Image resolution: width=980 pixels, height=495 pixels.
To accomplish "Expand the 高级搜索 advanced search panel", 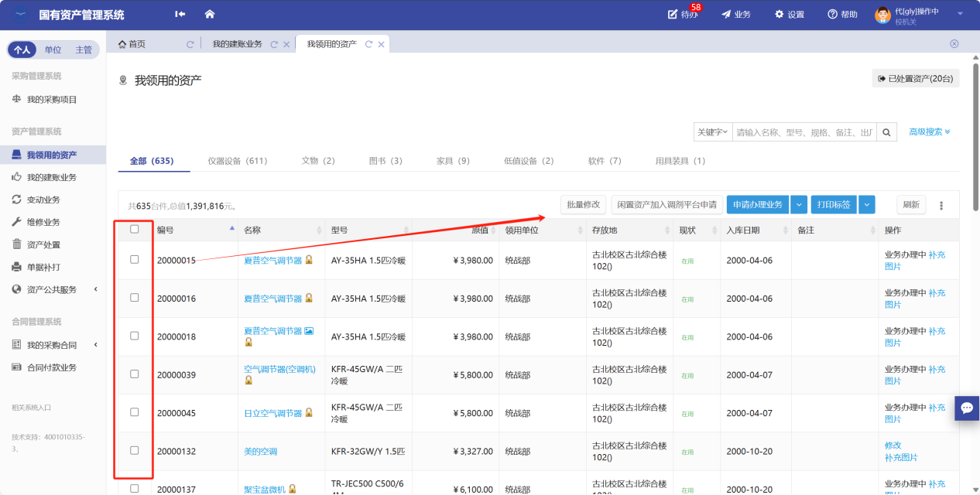I will pos(929,132).
